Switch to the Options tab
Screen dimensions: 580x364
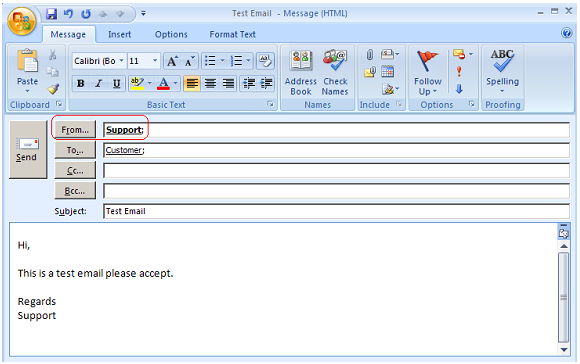click(x=171, y=34)
